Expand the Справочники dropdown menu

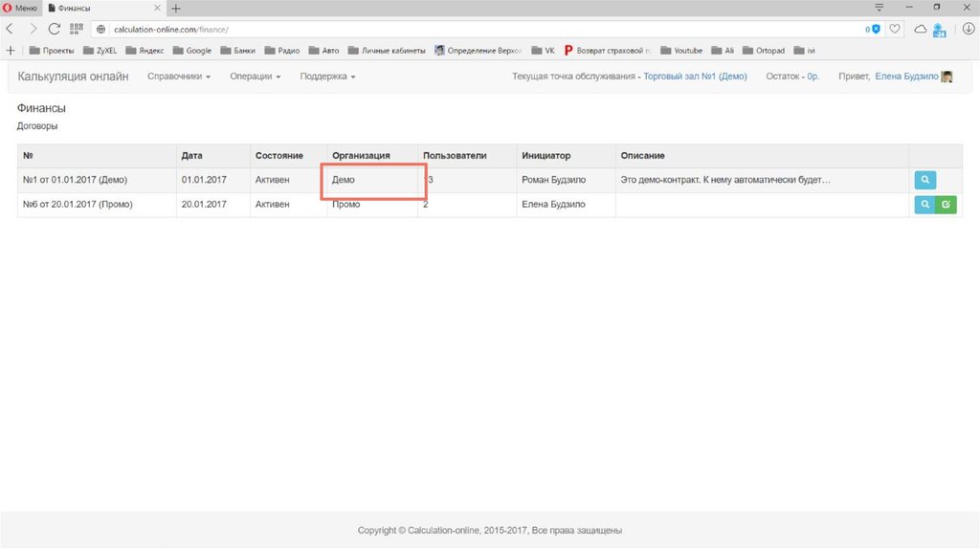point(179,77)
